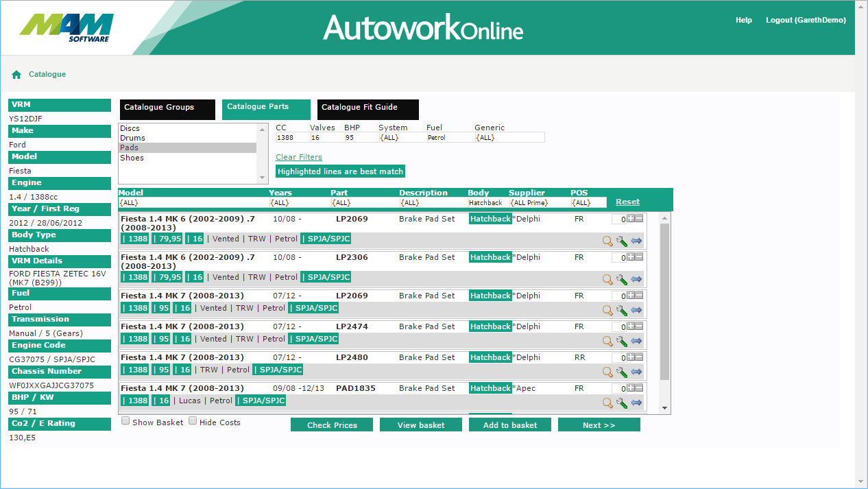
Task: Click the Check Prices button
Action: pos(332,425)
